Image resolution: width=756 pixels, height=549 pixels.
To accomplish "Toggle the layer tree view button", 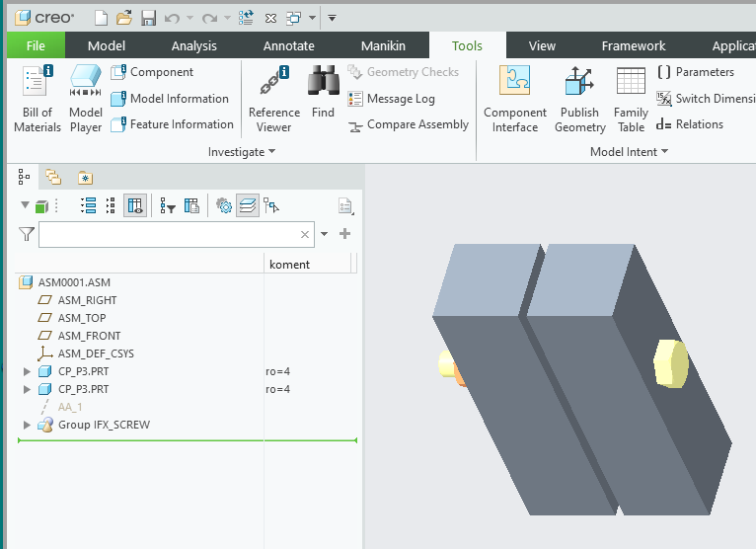I will 248,206.
